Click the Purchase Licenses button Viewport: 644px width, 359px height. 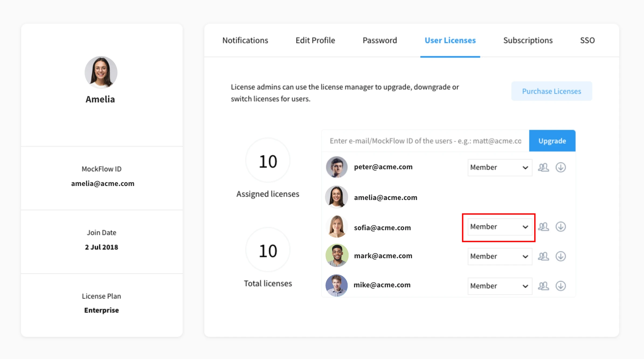click(552, 91)
